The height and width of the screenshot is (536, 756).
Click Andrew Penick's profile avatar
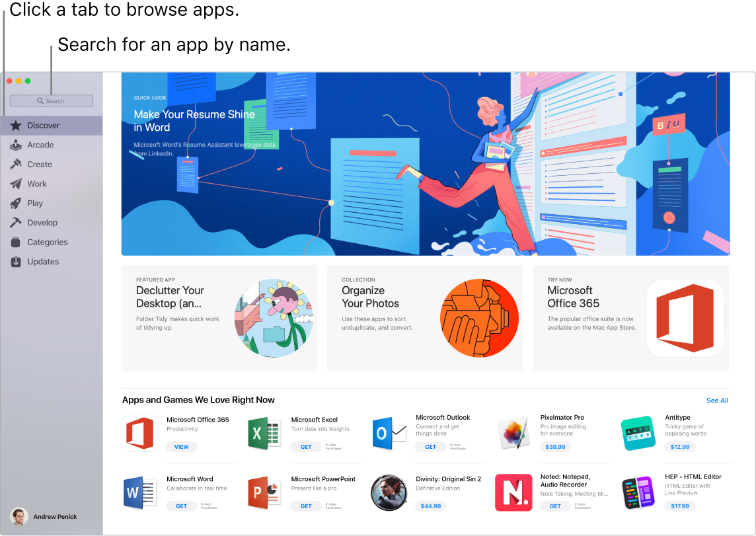[x=19, y=517]
